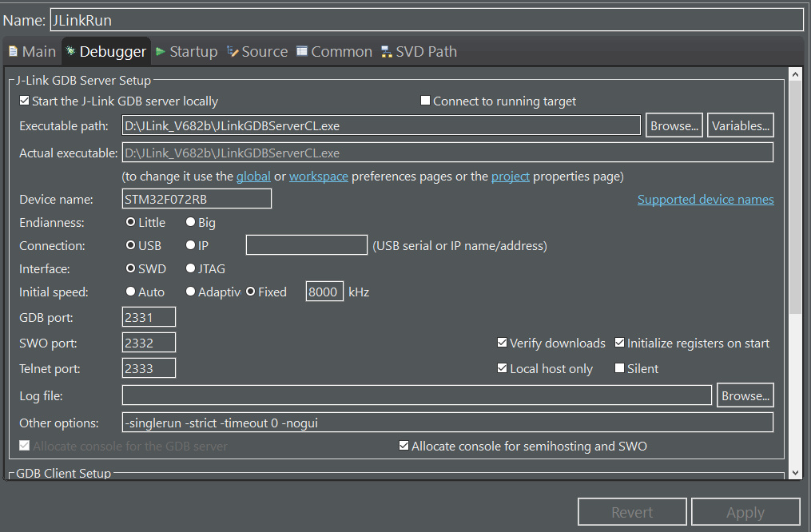The height and width of the screenshot is (532, 811).
Task: Click the Startup tab green play icon
Action: (x=161, y=51)
